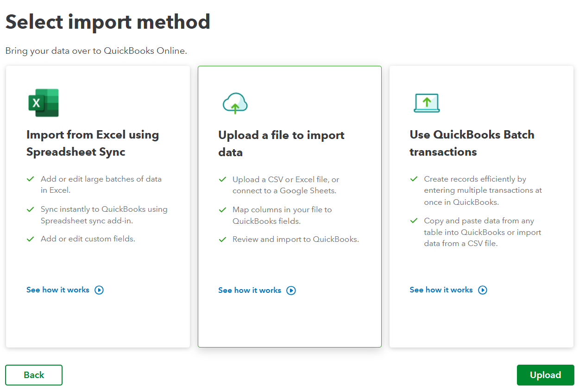Click 'Select import method' page title
The height and width of the screenshot is (392, 579).
(x=108, y=22)
